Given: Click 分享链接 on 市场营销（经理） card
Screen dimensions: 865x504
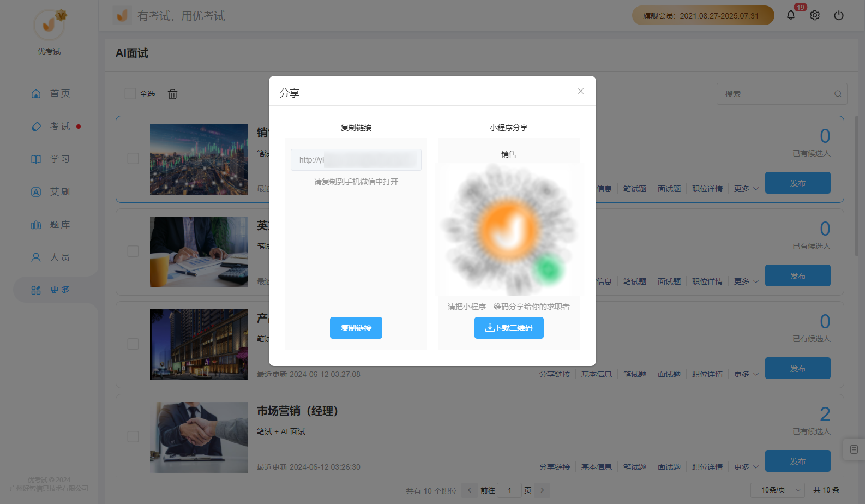Looking at the screenshot, I should click(x=555, y=467).
